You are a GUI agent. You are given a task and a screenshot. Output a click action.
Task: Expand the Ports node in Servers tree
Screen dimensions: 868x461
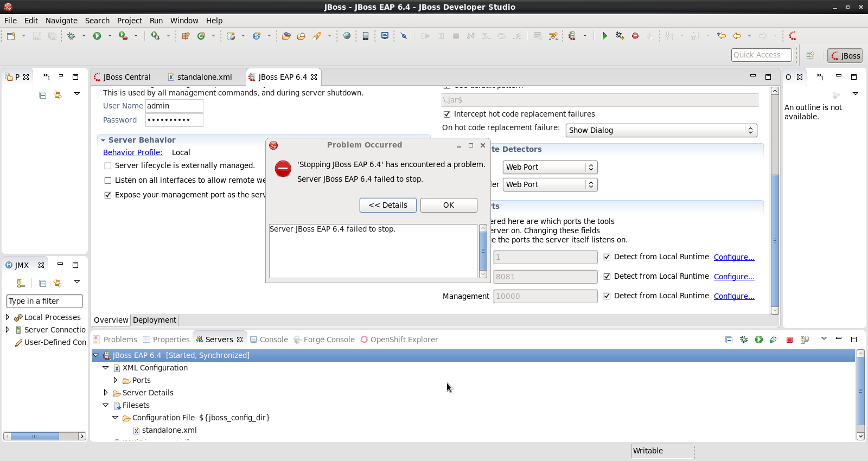(x=116, y=380)
